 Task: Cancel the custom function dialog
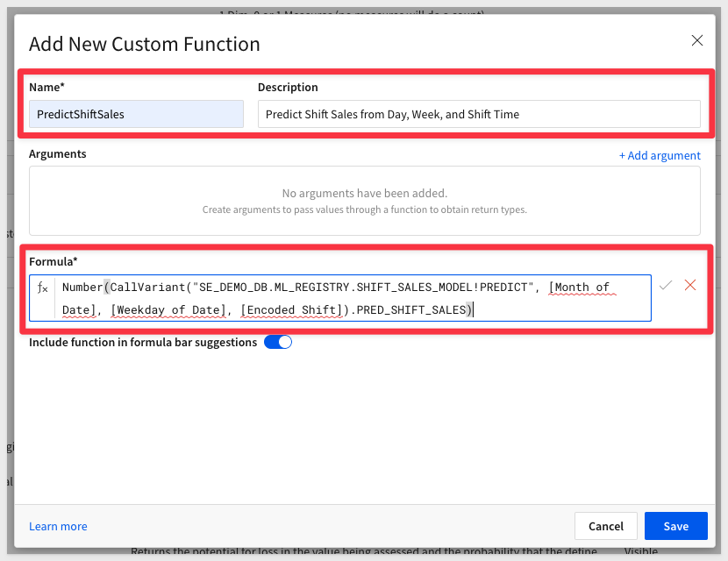[x=605, y=526]
